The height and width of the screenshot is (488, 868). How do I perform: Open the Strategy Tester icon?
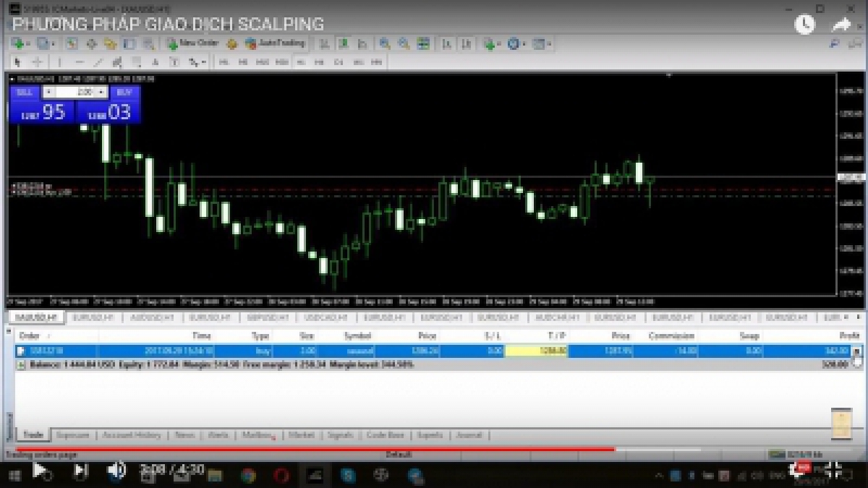(x=148, y=44)
